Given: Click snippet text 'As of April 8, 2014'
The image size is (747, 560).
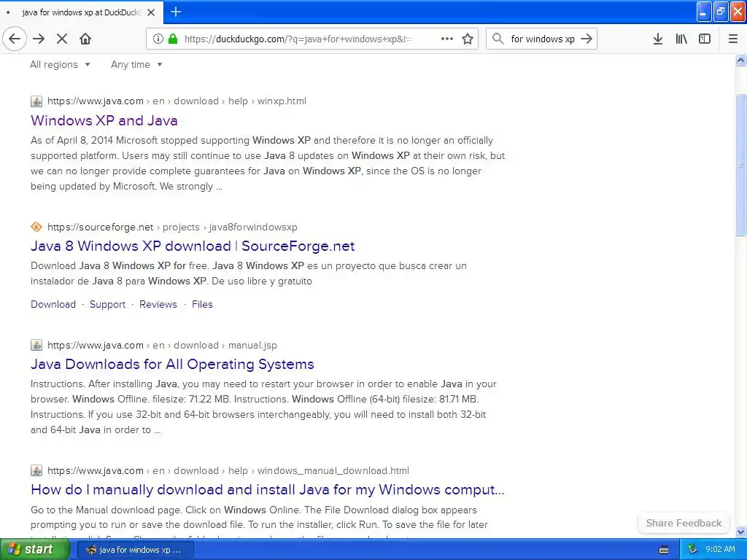Looking at the screenshot, I should pos(72,141).
